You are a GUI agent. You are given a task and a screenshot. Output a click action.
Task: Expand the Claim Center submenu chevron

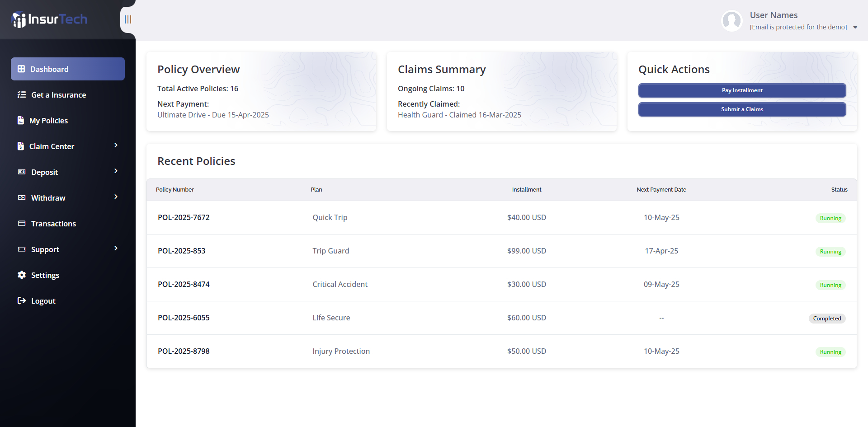tap(116, 145)
